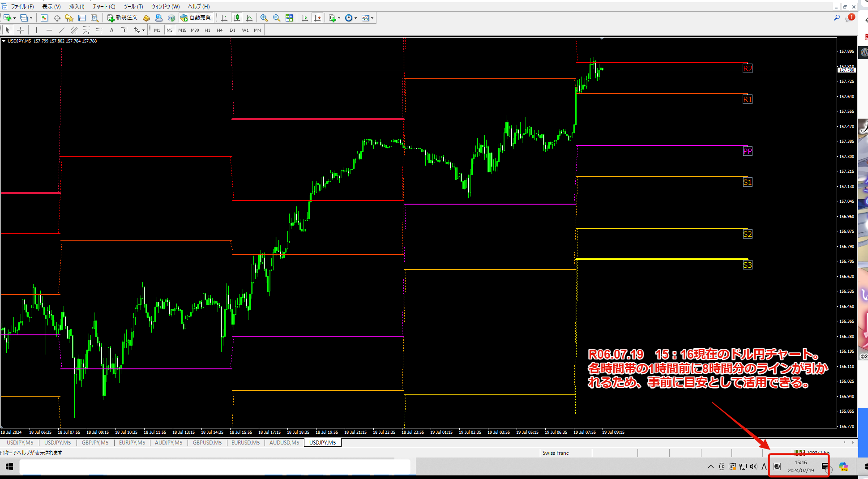Switch to the EURUSD,M5 chart tab
Viewport: 868px width, 479px height.
pos(245,443)
